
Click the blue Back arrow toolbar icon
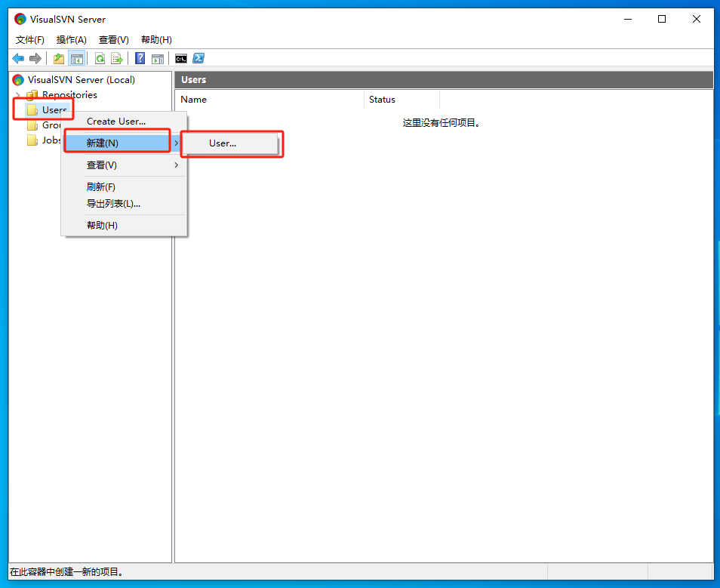coord(18,58)
